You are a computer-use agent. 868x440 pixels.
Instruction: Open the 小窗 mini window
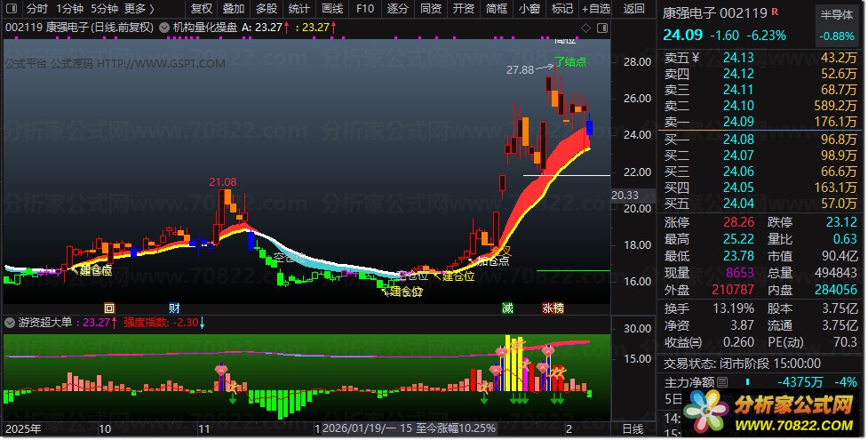(x=530, y=8)
